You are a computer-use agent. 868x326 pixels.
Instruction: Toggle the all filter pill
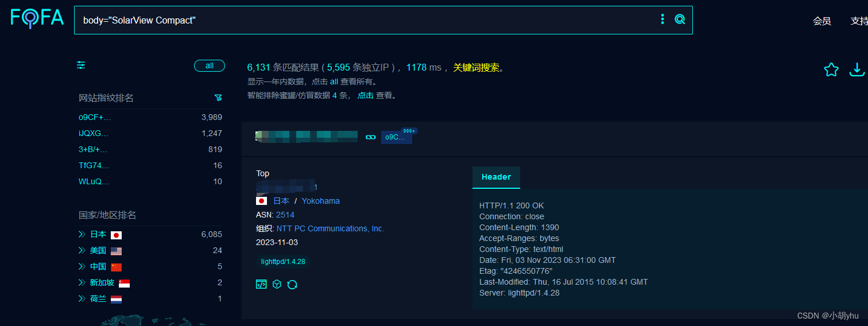pyautogui.click(x=210, y=65)
